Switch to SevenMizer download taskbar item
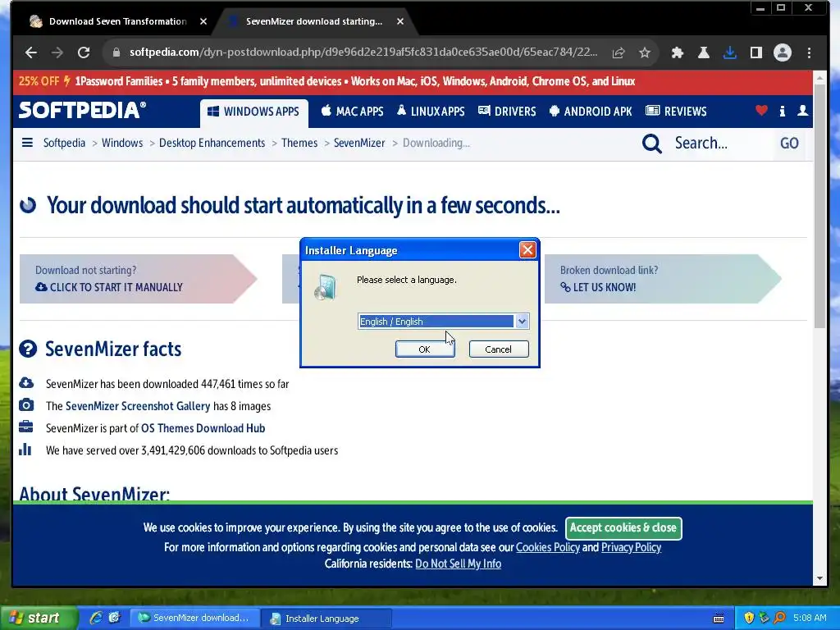This screenshot has height=630, width=840. tap(194, 619)
